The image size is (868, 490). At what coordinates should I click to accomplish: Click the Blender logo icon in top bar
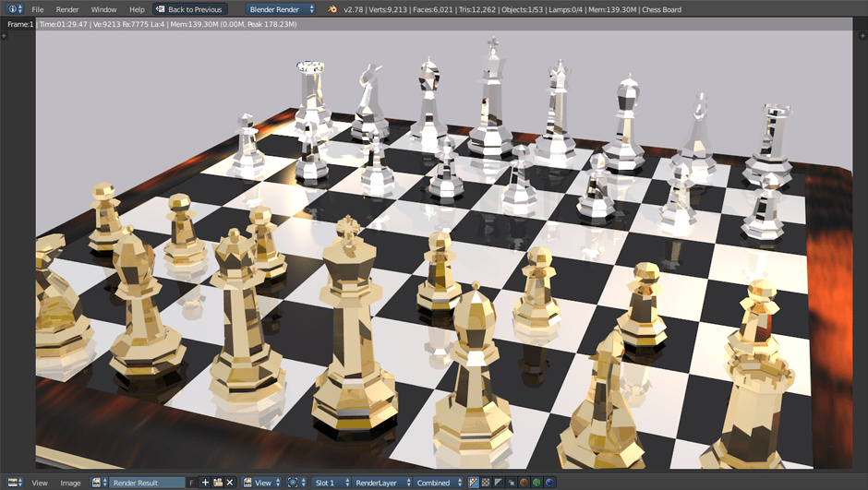(x=332, y=9)
